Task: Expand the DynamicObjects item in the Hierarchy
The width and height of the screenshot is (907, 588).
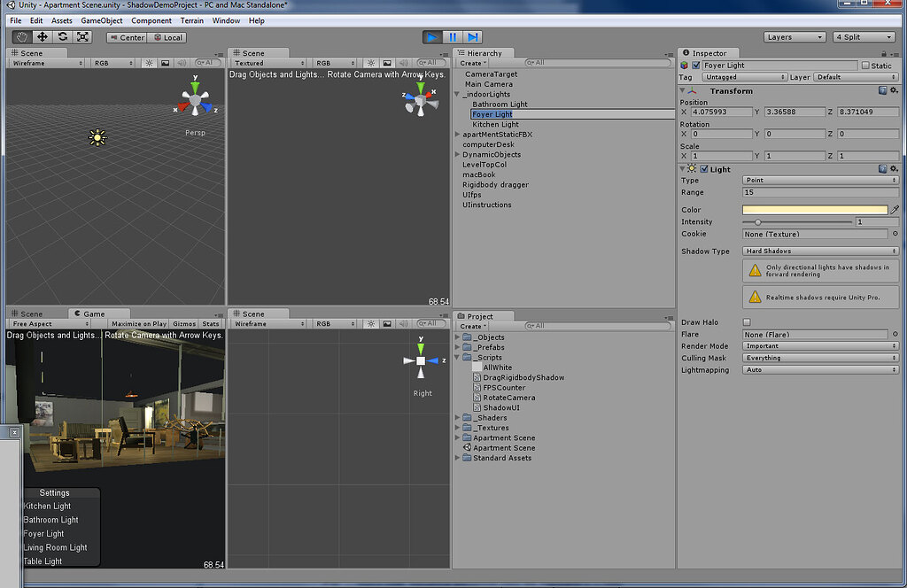Action: click(458, 155)
